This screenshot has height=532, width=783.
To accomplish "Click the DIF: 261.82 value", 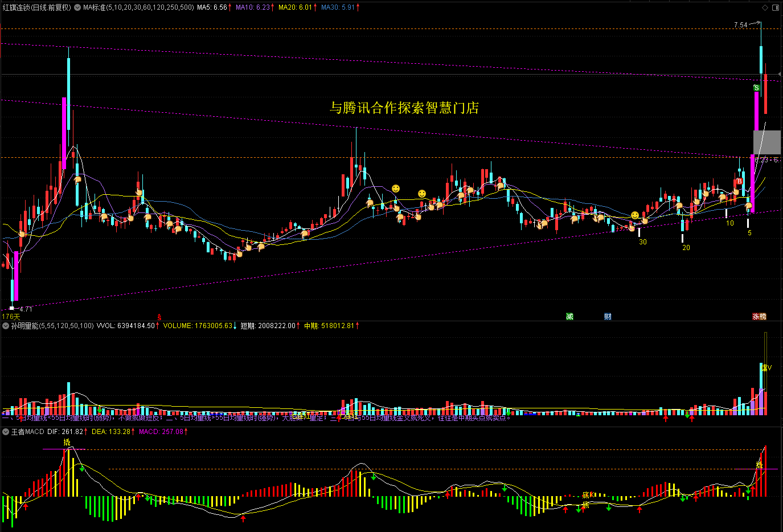I will click(x=65, y=432).
